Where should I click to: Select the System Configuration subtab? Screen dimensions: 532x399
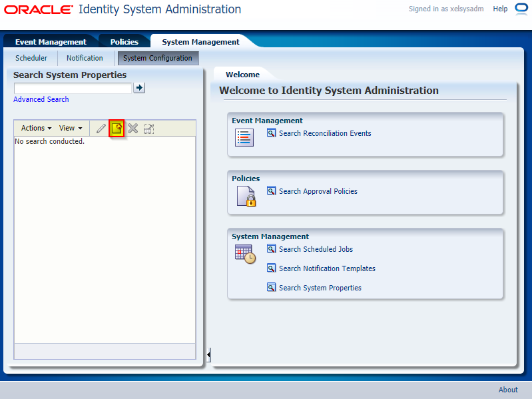[158, 58]
